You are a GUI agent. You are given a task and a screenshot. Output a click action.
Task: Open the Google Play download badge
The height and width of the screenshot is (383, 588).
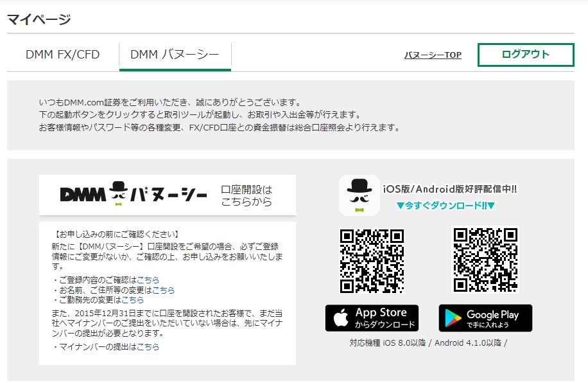point(485,318)
